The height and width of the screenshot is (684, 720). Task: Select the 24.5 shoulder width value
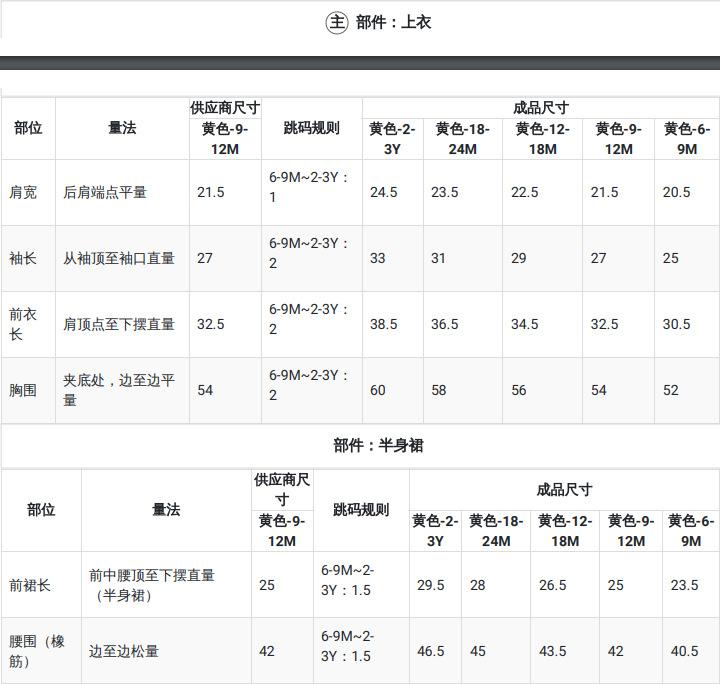384,192
